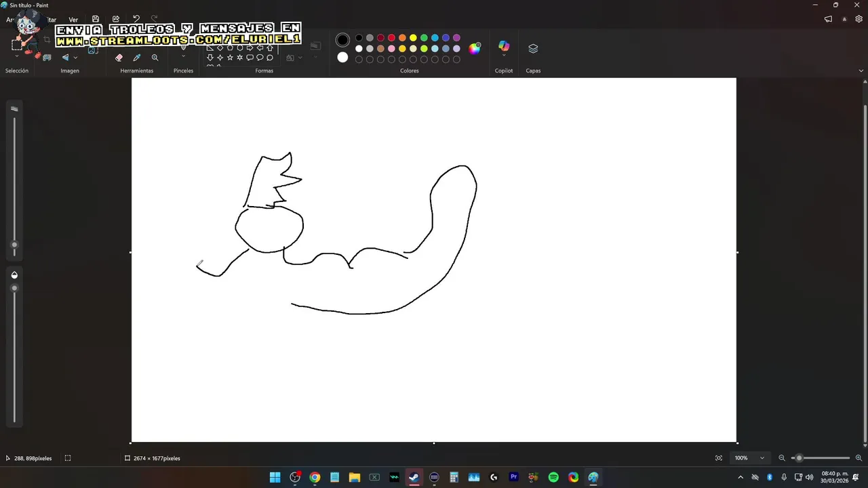The height and width of the screenshot is (488, 868).
Task: Click the first empty custom color slot
Action: point(359,60)
